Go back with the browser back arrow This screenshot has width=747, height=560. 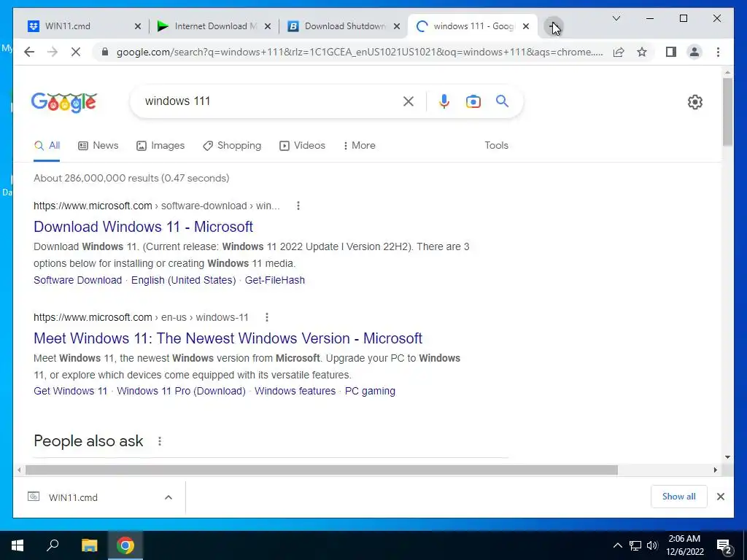pos(29,52)
